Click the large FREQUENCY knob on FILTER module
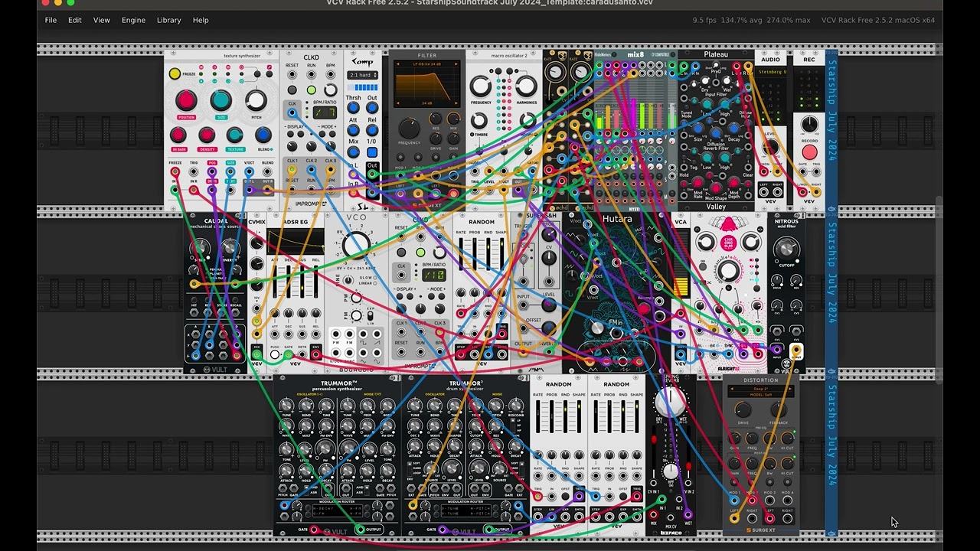This screenshot has width=980, height=551. [410, 128]
